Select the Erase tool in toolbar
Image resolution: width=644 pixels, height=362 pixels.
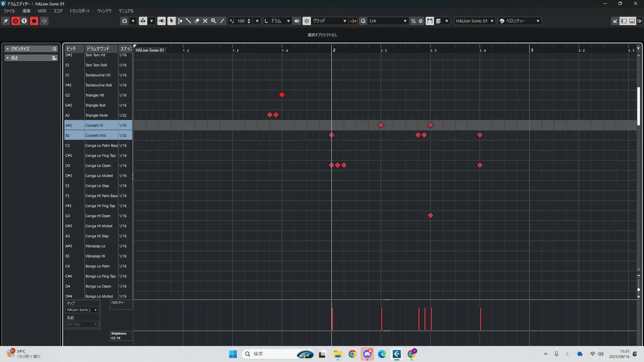tap(197, 21)
